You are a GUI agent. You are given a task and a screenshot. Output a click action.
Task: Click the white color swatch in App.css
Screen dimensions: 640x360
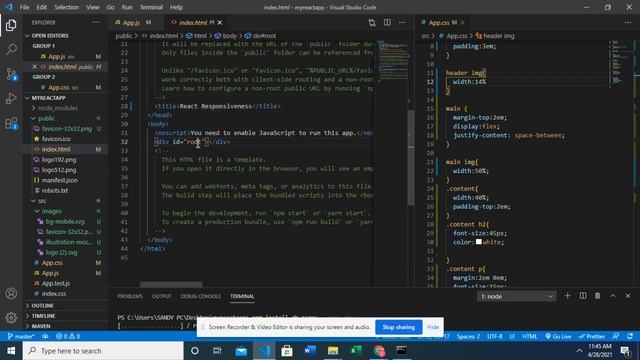pos(479,242)
